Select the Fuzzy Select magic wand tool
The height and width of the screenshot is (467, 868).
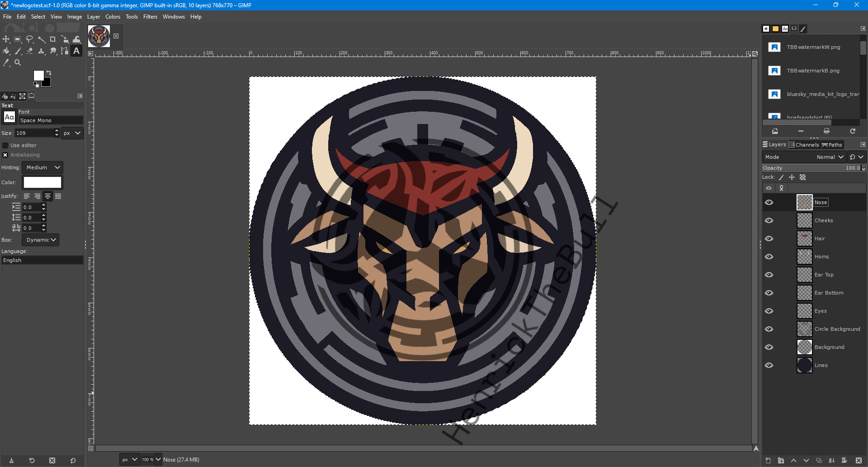point(41,39)
